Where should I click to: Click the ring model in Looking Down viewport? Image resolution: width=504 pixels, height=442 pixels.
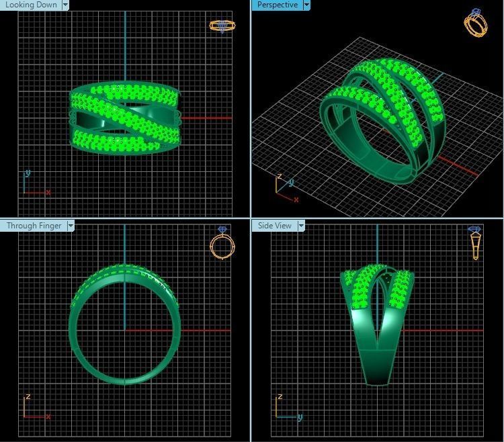125,118
